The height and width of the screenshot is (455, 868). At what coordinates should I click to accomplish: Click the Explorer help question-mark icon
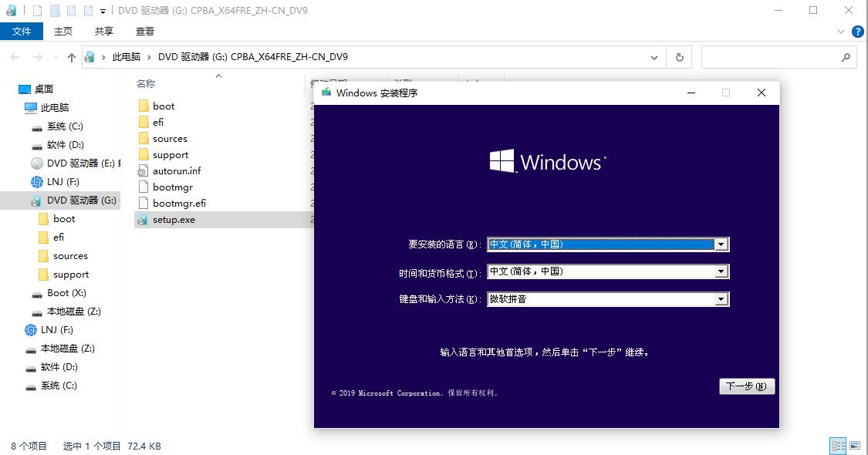[x=857, y=32]
